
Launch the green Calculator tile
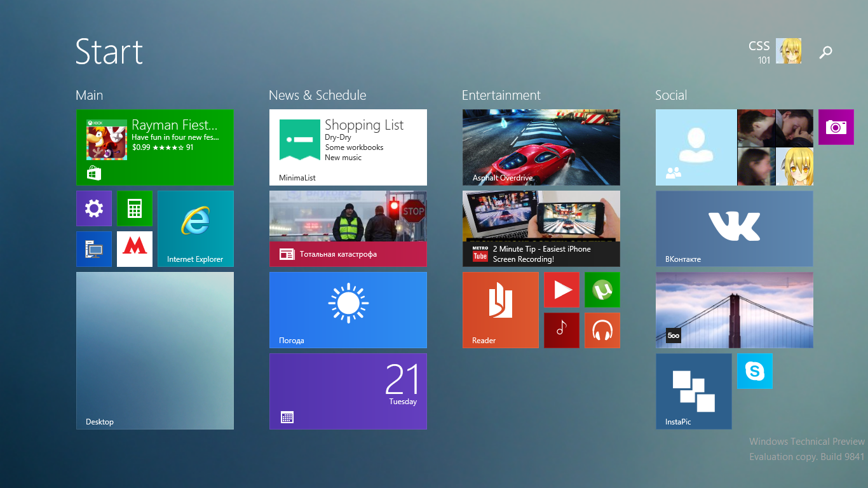tap(135, 208)
